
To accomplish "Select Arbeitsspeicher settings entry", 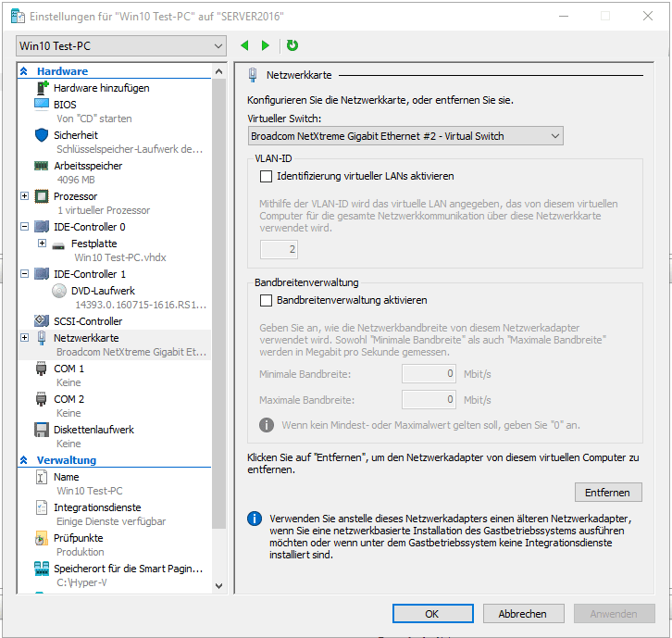I will tap(88, 166).
